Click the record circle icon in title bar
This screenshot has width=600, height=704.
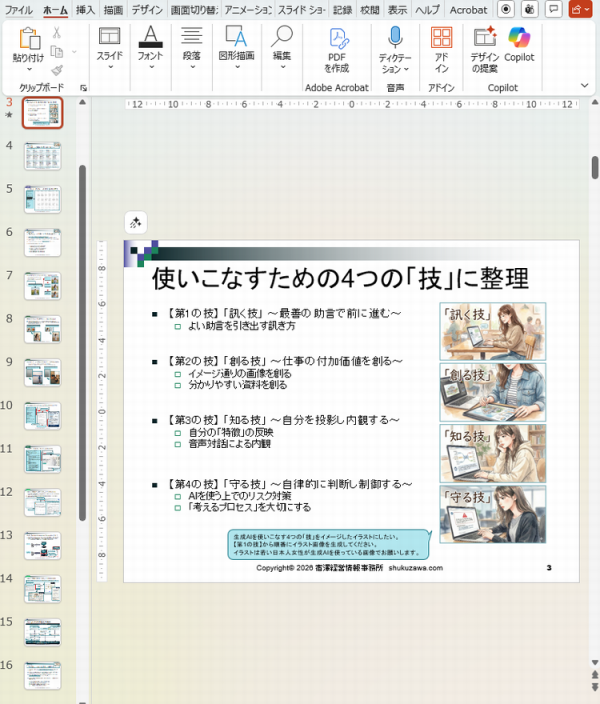click(x=505, y=9)
